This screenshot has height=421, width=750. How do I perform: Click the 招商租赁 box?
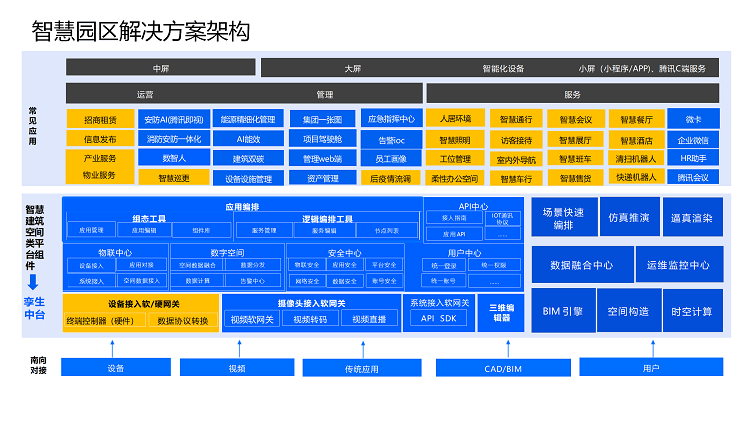pyautogui.click(x=100, y=119)
